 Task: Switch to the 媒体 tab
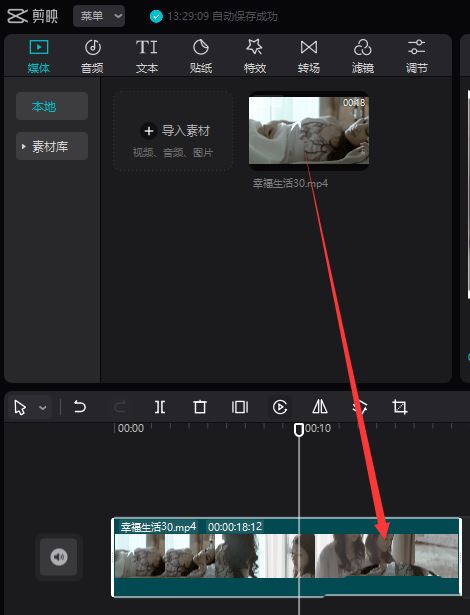[x=38, y=56]
